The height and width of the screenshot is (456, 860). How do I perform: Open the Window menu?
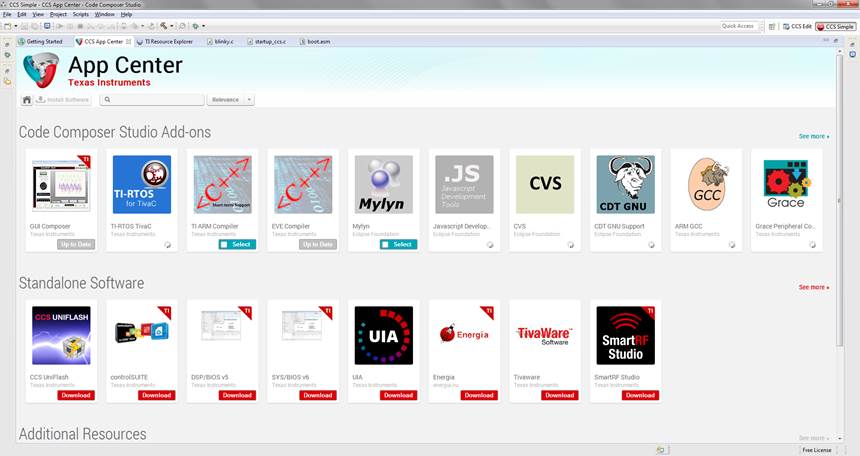[105, 14]
